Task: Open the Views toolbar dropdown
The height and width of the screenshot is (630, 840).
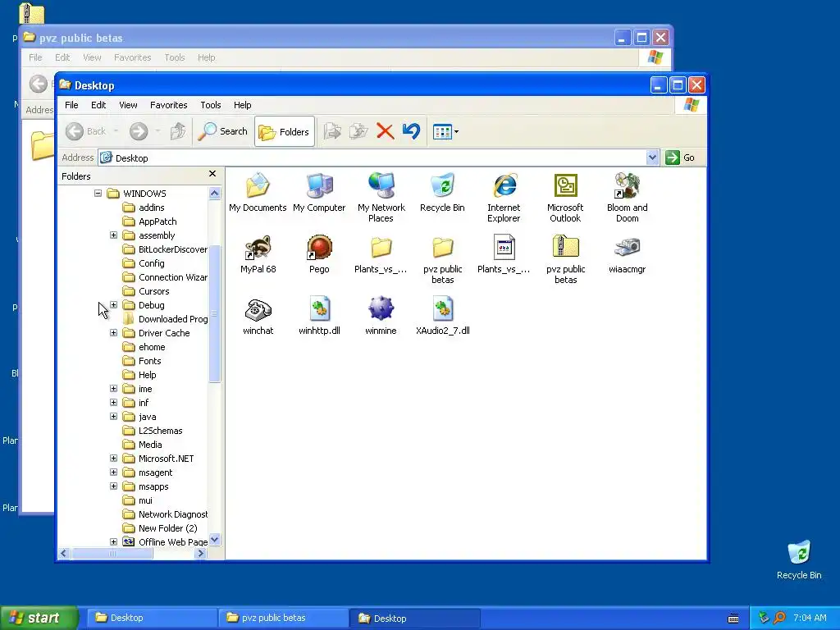Action: (x=445, y=131)
